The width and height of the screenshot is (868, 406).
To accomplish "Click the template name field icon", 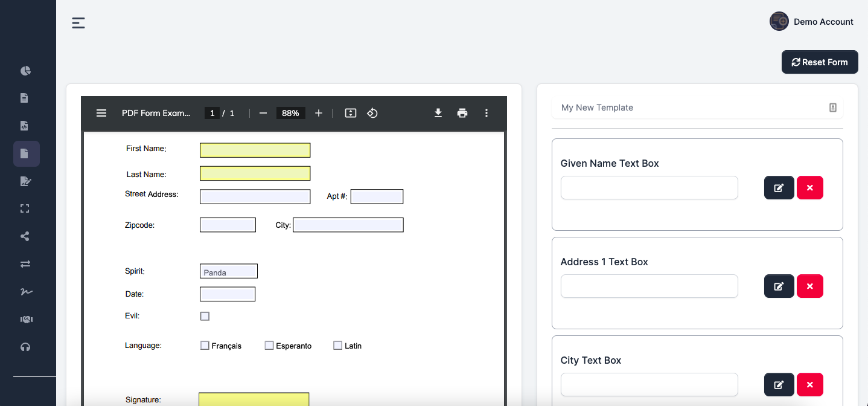I will [833, 108].
